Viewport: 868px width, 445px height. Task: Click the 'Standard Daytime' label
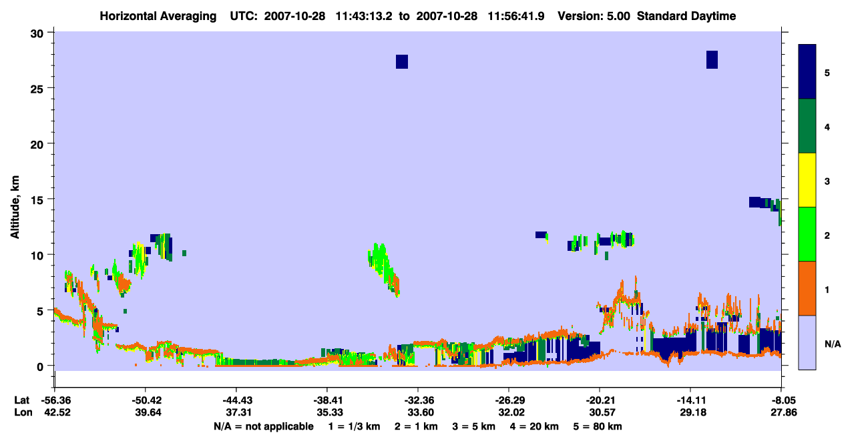[x=686, y=16]
